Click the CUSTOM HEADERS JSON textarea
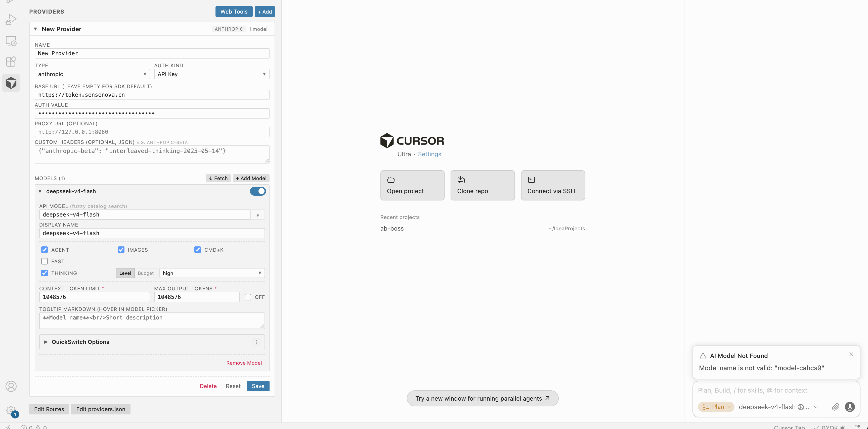The width and height of the screenshot is (868, 429). 152,154
